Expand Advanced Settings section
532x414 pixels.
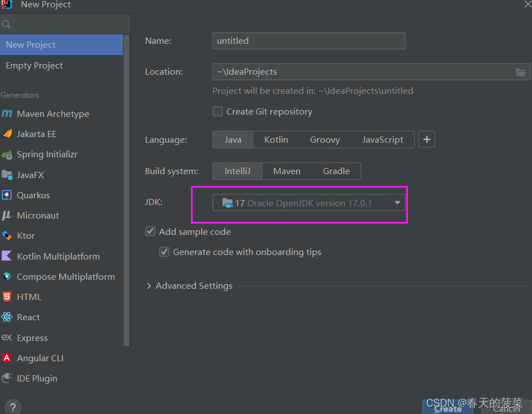[149, 286]
